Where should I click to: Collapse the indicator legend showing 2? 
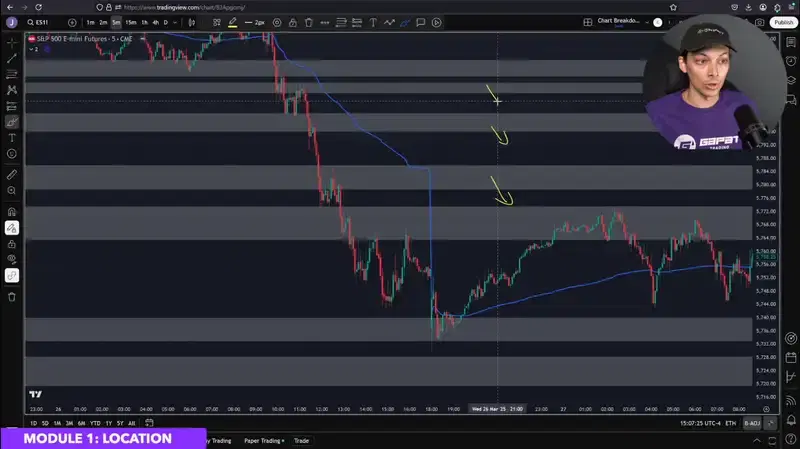(x=34, y=49)
